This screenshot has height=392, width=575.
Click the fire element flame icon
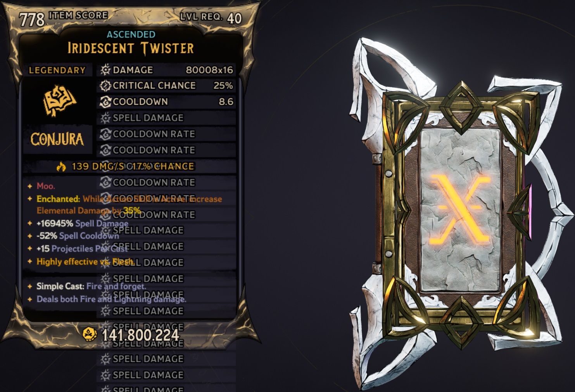coord(61,167)
